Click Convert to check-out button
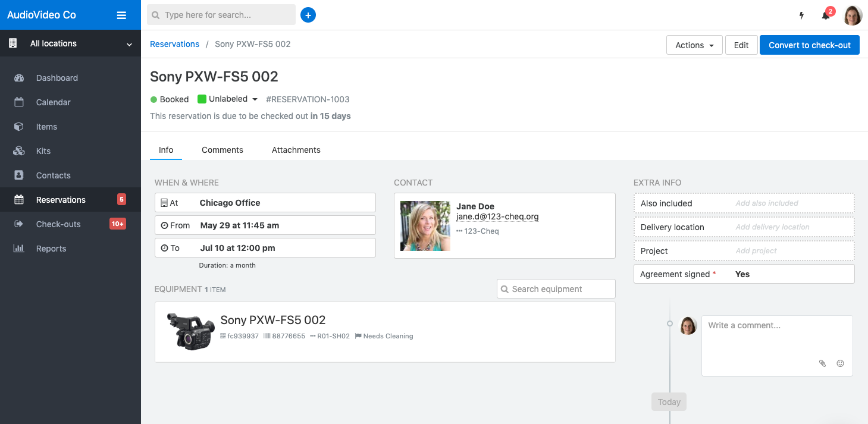The image size is (868, 424). pos(810,45)
